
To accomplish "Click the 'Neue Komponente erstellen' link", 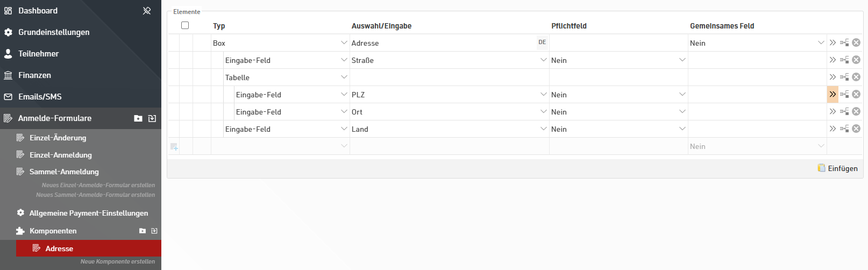I will [x=117, y=261].
